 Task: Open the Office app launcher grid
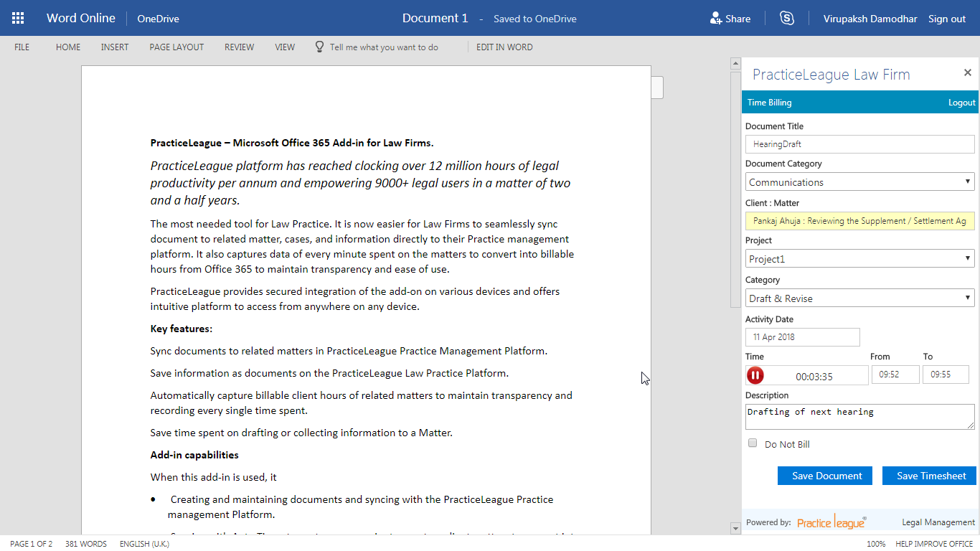(18, 19)
